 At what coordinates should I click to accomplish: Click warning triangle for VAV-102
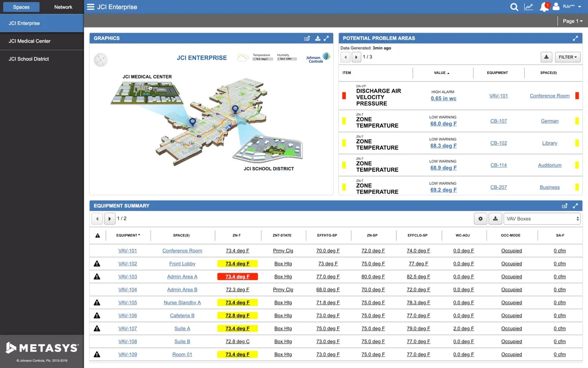point(97,264)
